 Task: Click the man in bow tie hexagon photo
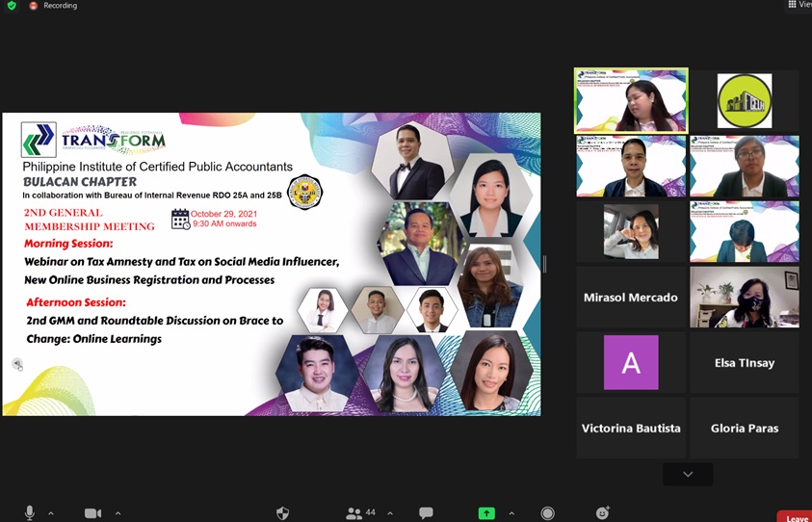click(412, 162)
